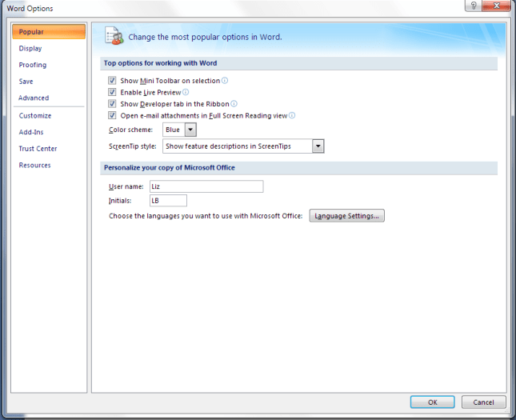Open the Proofing category

49,65
